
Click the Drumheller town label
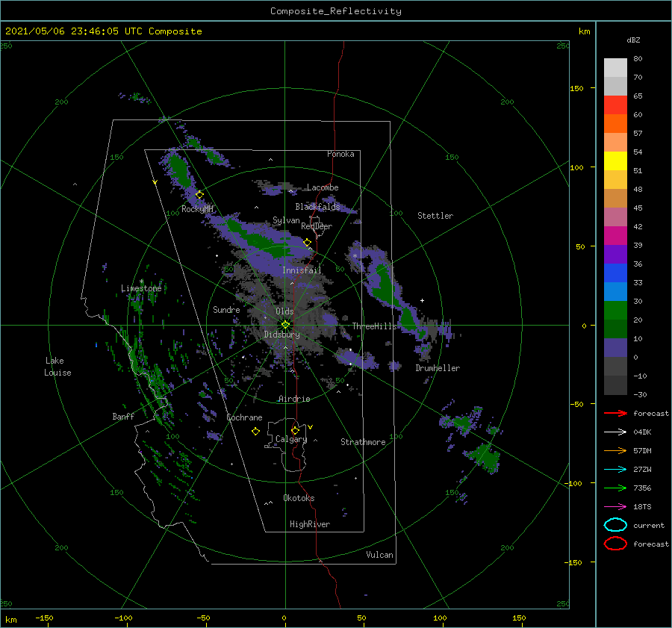(438, 368)
